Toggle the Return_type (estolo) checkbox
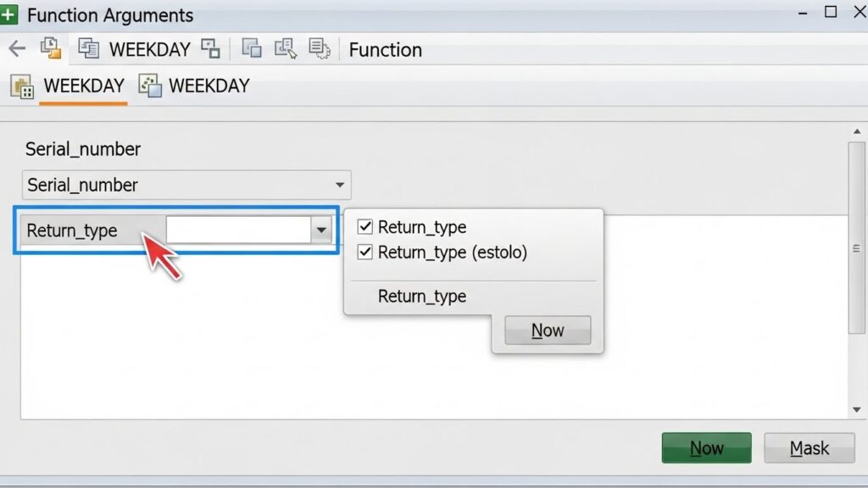 coord(365,252)
